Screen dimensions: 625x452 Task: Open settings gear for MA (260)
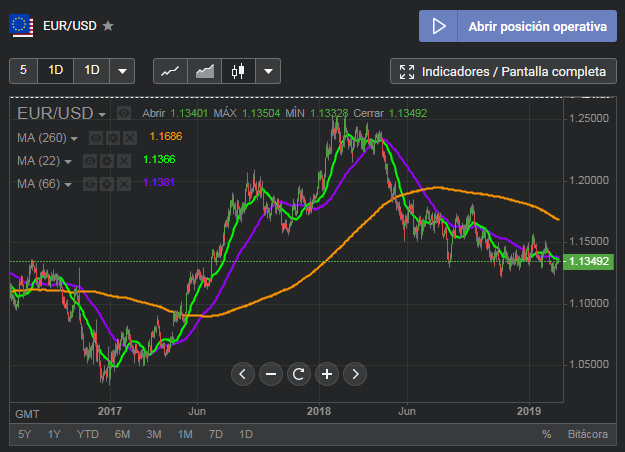[113, 138]
